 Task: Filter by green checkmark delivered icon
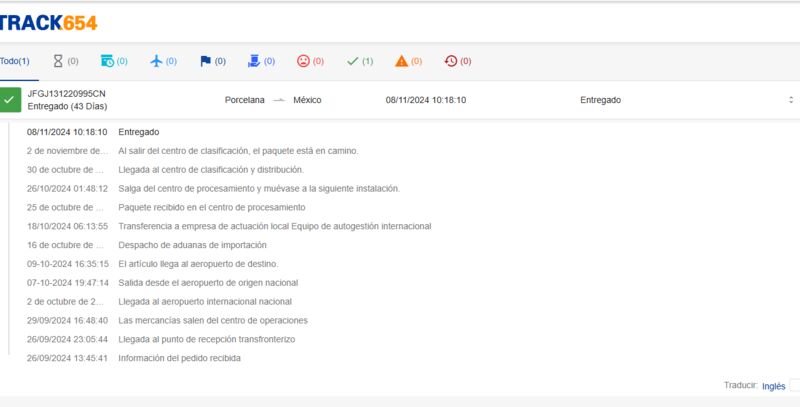[353, 61]
